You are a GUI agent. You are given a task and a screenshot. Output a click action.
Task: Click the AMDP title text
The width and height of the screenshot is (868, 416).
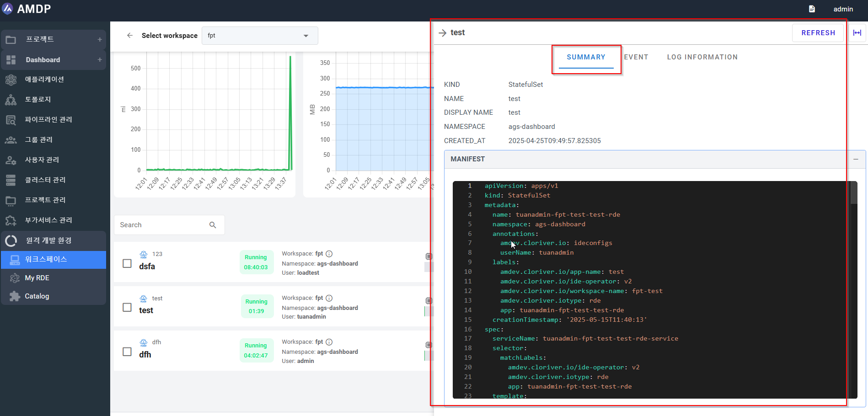point(34,9)
